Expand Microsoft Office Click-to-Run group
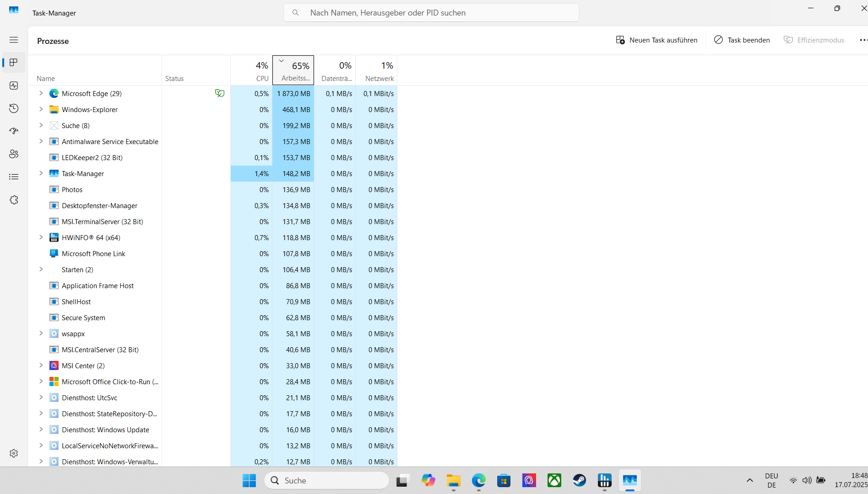868x494 pixels. 41,381
